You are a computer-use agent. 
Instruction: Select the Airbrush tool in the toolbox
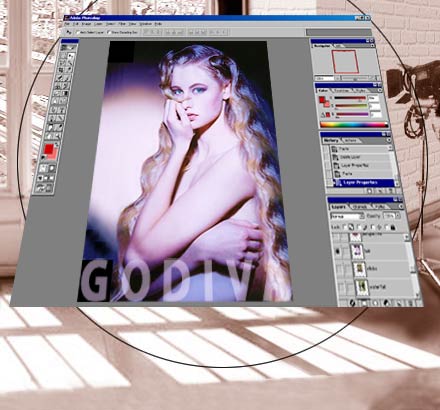pos(59,78)
